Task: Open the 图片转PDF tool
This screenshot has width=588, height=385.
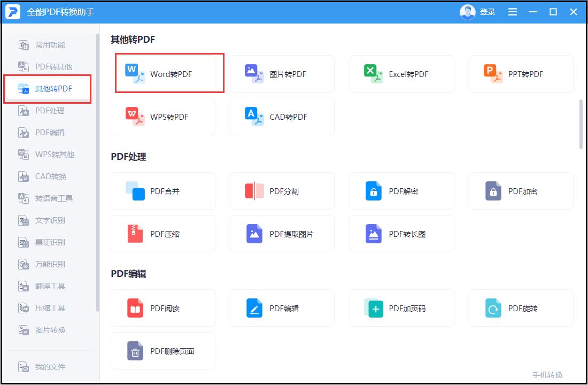Action: [x=282, y=74]
